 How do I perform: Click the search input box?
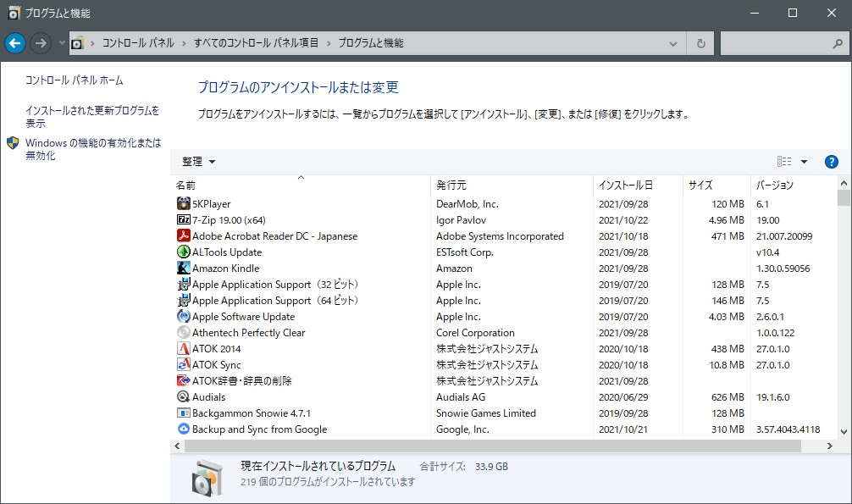coord(776,43)
